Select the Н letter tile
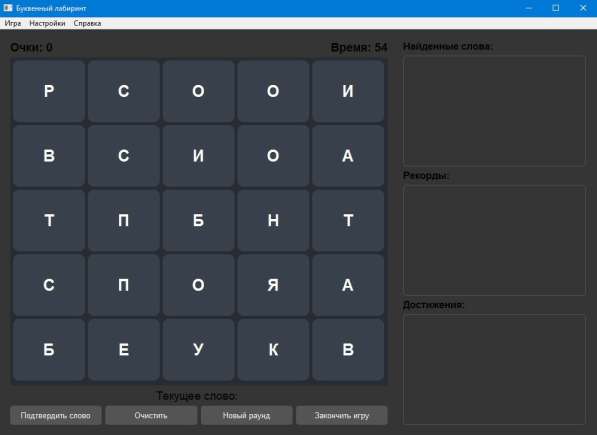597x435 pixels. (273, 220)
